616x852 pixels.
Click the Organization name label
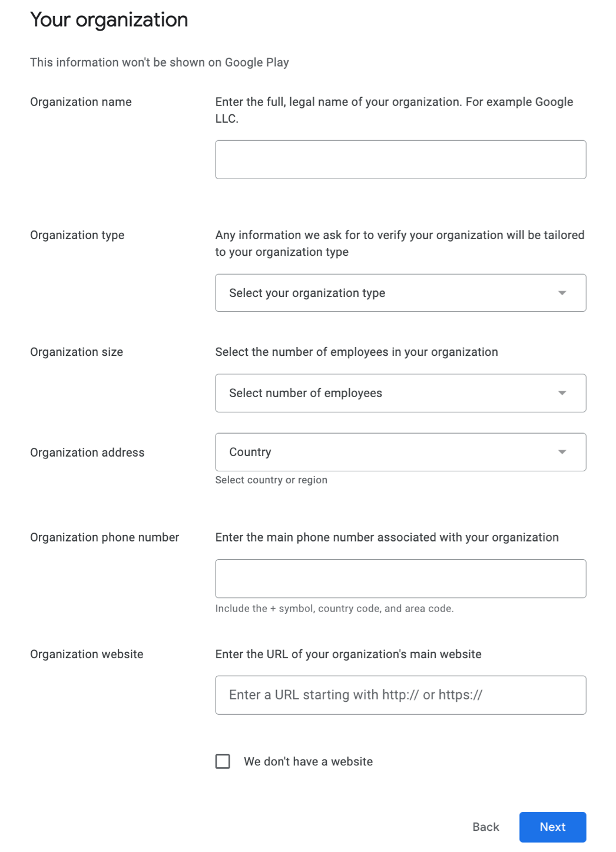pyautogui.click(x=81, y=102)
